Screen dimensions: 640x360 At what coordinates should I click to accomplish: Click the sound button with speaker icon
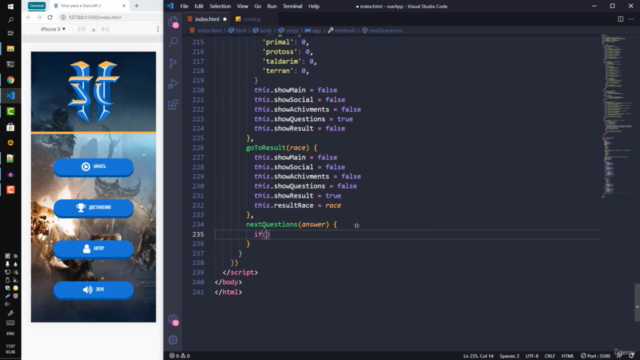point(93,289)
